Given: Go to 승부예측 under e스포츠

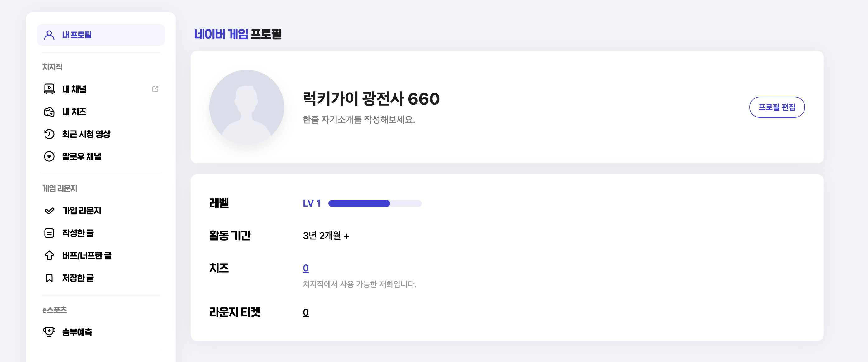Looking at the screenshot, I should [77, 332].
